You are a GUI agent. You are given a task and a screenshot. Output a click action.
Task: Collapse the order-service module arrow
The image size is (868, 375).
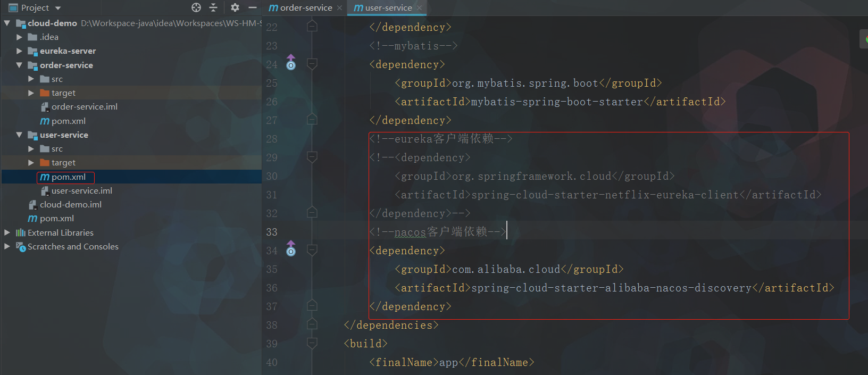pyautogui.click(x=19, y=65)
